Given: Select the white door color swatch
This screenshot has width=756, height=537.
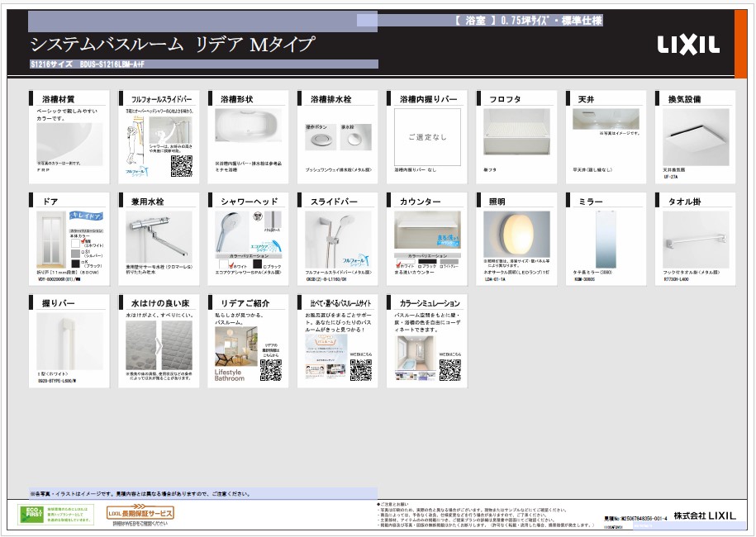Looking at the screenshot, I should coord(75,244).
